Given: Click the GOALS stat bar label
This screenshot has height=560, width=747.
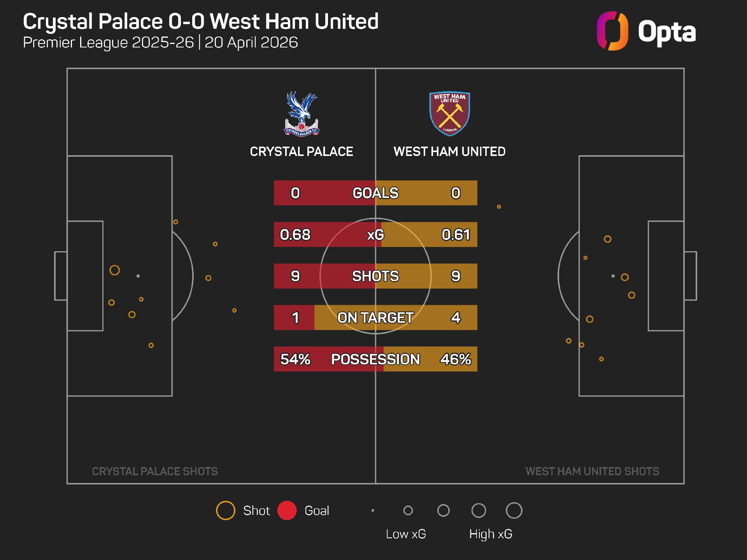Looking at the screenshot, I should click(375, 193).
